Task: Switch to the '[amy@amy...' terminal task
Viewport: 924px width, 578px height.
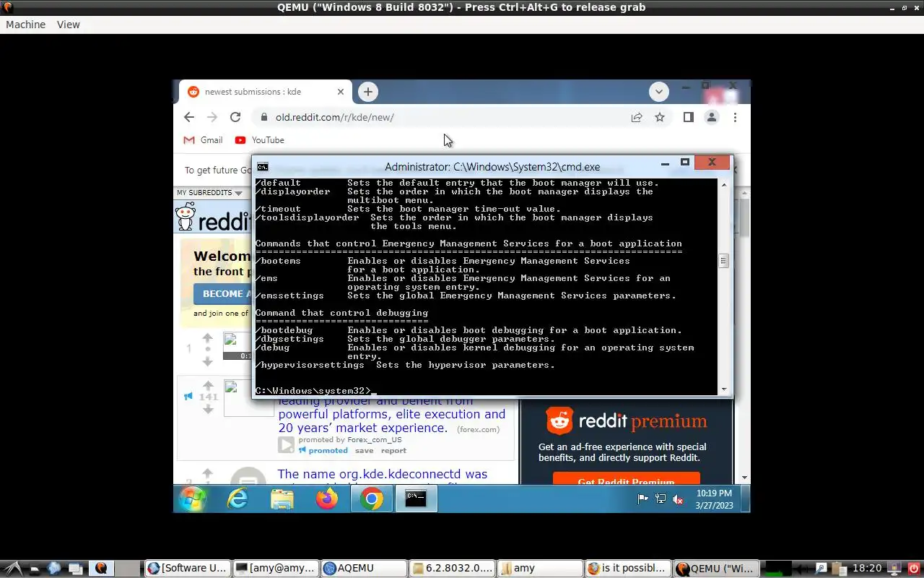Action: pos(276,568)
